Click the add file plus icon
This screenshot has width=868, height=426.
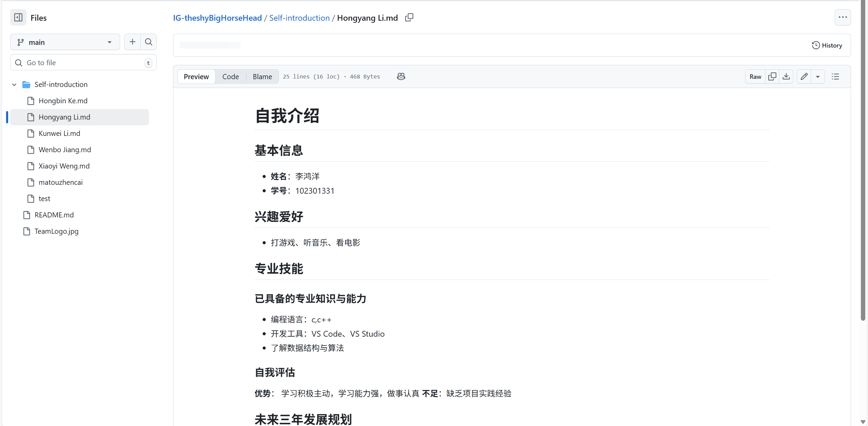click(132, 42)
